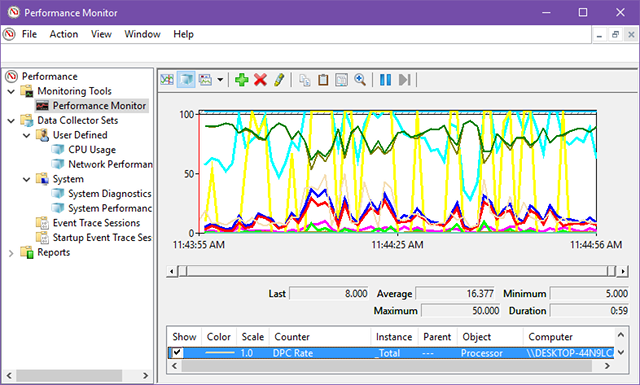Select Network Performance collector set
This screenshot has width=640, height=385.
110,165
